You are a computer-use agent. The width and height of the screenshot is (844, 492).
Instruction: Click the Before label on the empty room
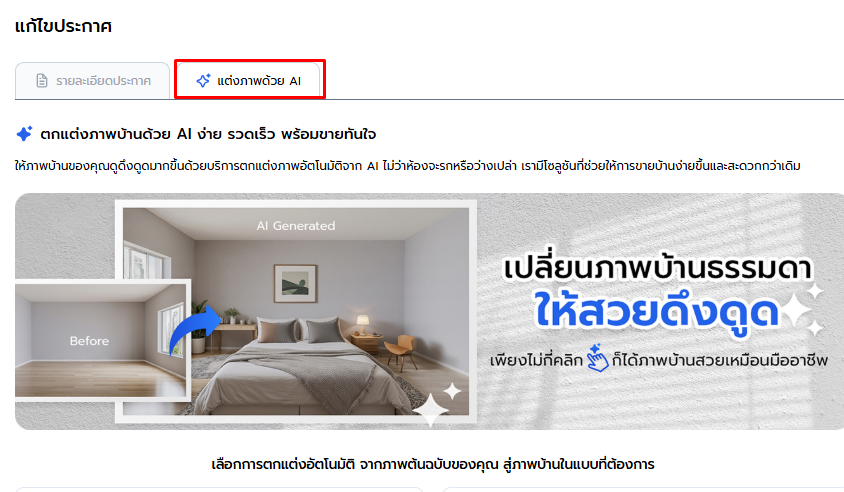click(x=89, y=341)
